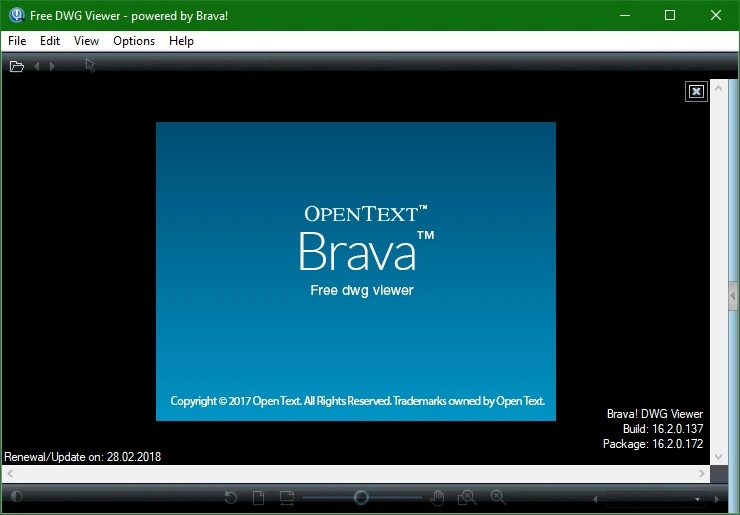Viewport: 740px width, 515px height.
Task: Go to previous page arrow in the bottom bar
Action: point(595,499)
